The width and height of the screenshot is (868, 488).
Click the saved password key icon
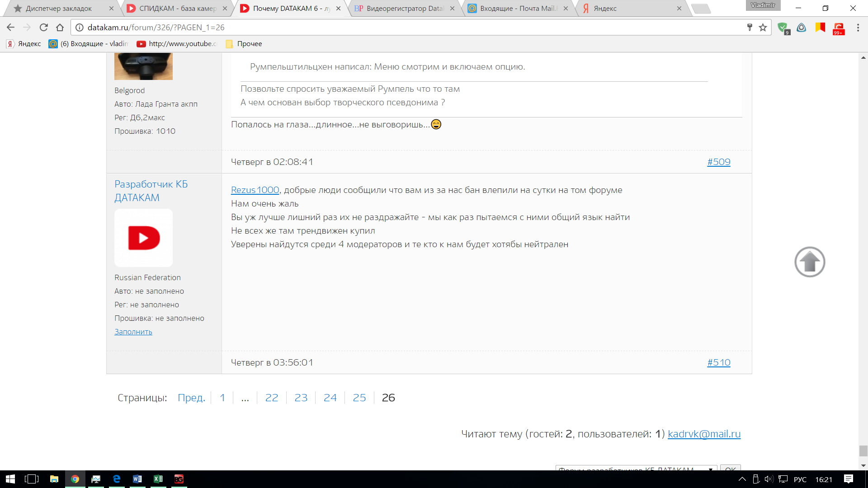pos(750,28)
